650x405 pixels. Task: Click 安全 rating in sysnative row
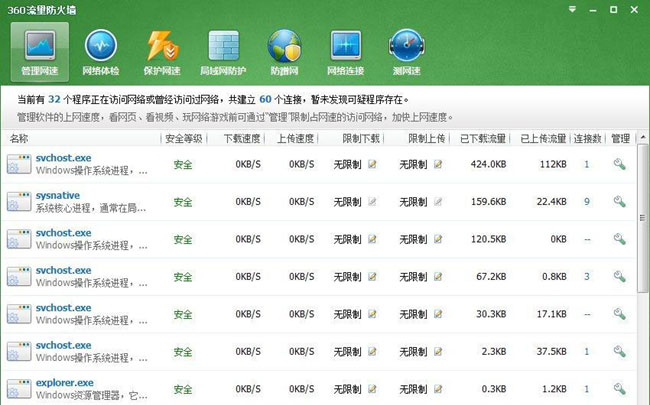[x=183, y=202]
